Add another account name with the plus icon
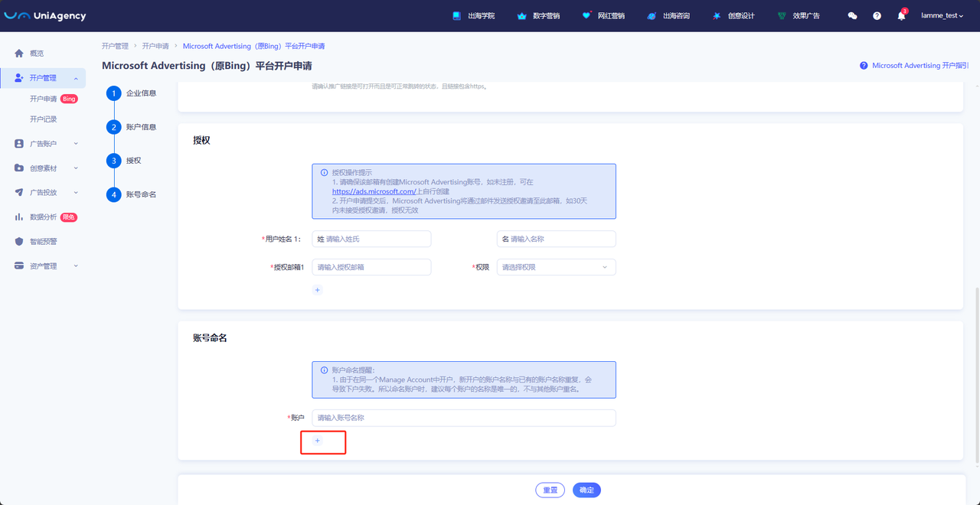Viewport: 980px width, 505px height. point(318,441)
